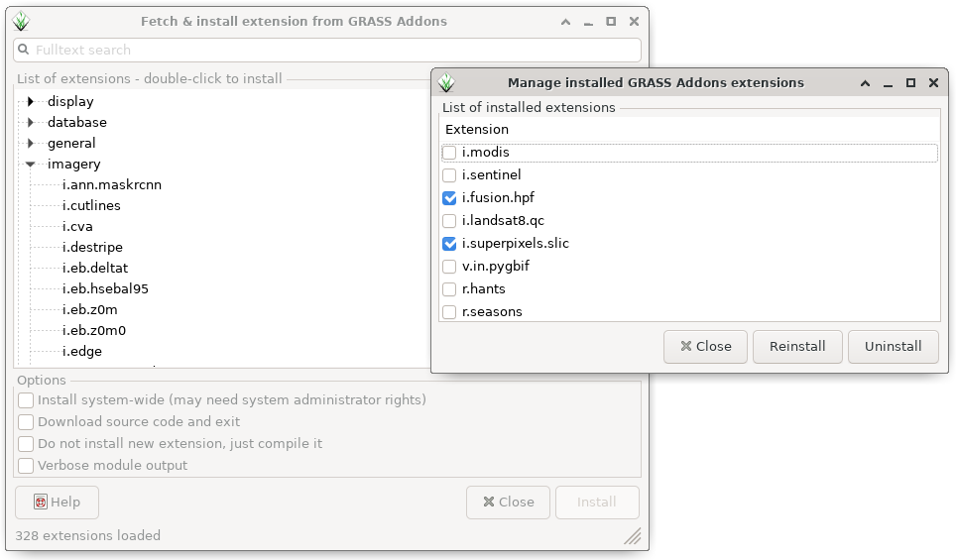Select i.destripe in the extensions tree
The width and height of the screenshot is (957, 560).
[92, 247]
